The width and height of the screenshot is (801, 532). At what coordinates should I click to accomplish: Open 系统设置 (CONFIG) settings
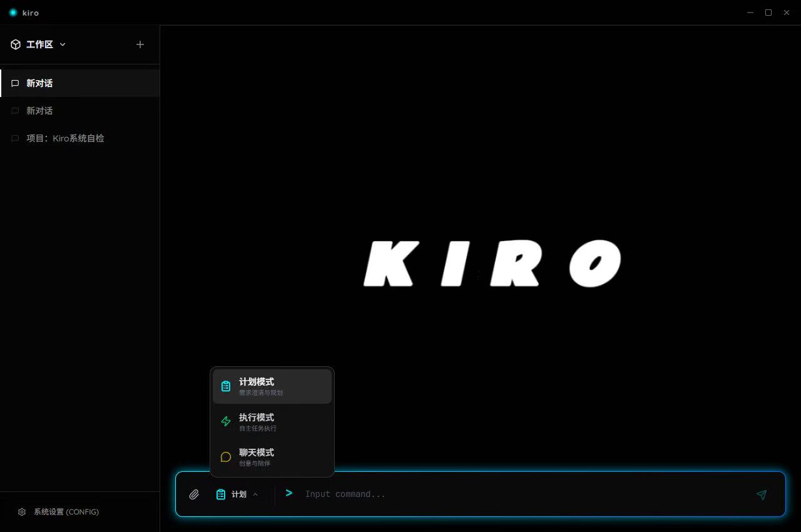(66, 512)
